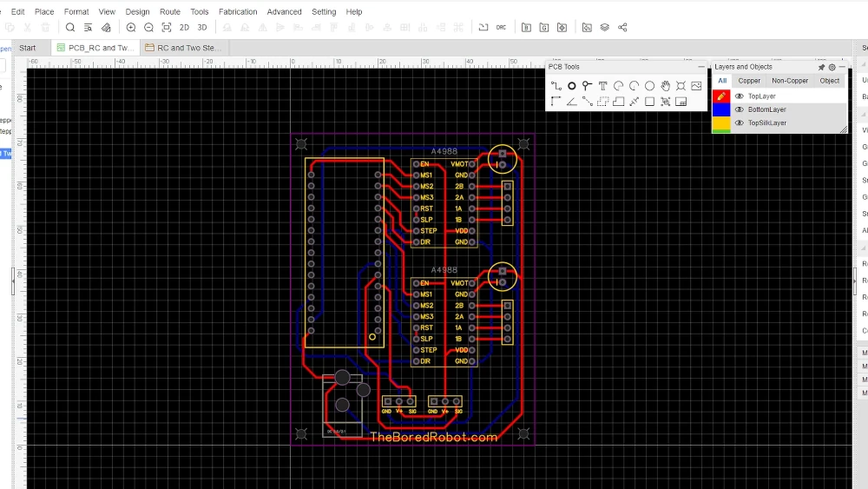Select BottomLayer blue color swatch
Viewport: 868px width, 489px height.
click(x=721, y=109)
